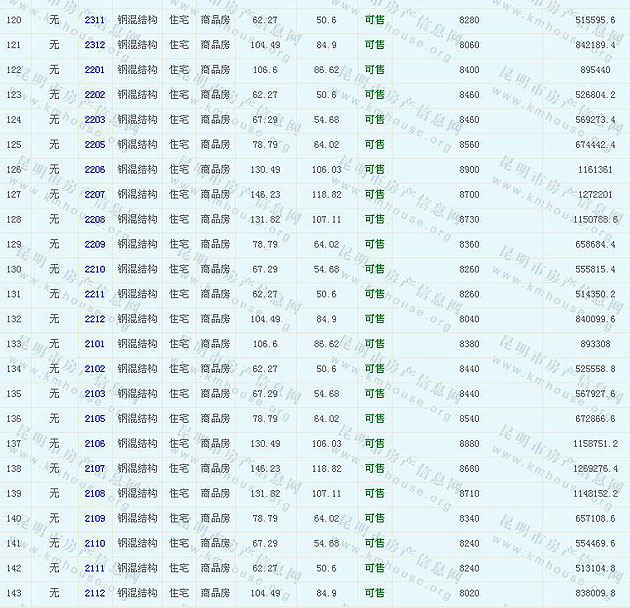Viewport: 630px width, 608px height.
Task: Click 可售 status in row 143
Action: tap(374, 593)
